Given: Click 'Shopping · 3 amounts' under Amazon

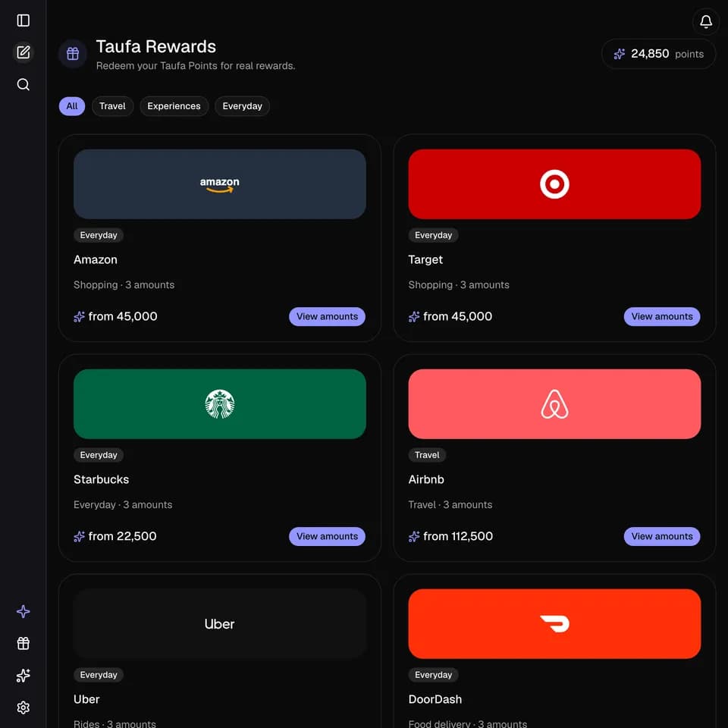Looking at the screenshot, I should pyautogui.click(x=124, y=285).
